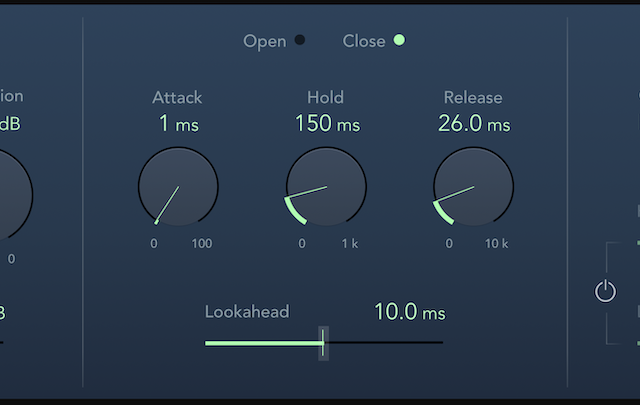Click the Release knob
Image resolution: width=640 pixels, height=405 pixels.
click(x=473, y=187)
